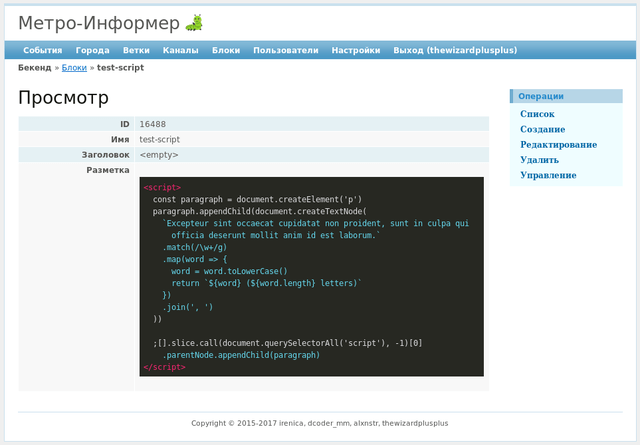Image resolution: width=640 pixels, height=445 pixels.
Task: Click the paragraph.appendChild code line
Action: pyautogui.click(x=260, y=211)
